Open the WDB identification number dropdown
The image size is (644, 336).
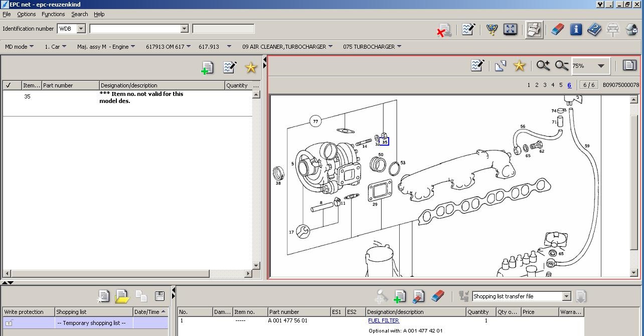point(81,29)
